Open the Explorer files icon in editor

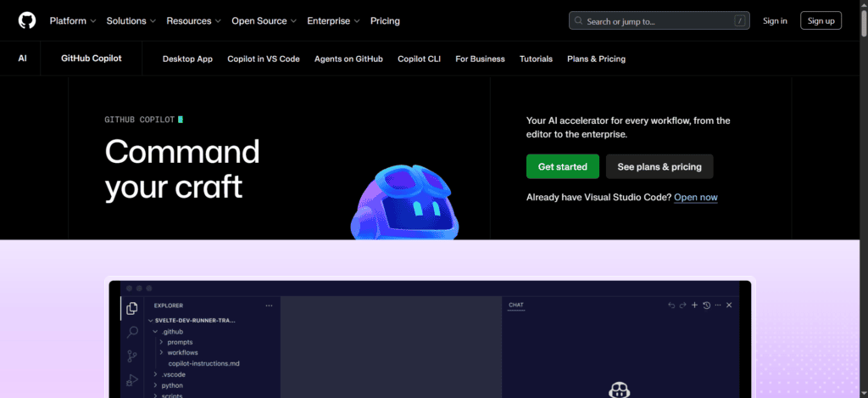[131, 308]
